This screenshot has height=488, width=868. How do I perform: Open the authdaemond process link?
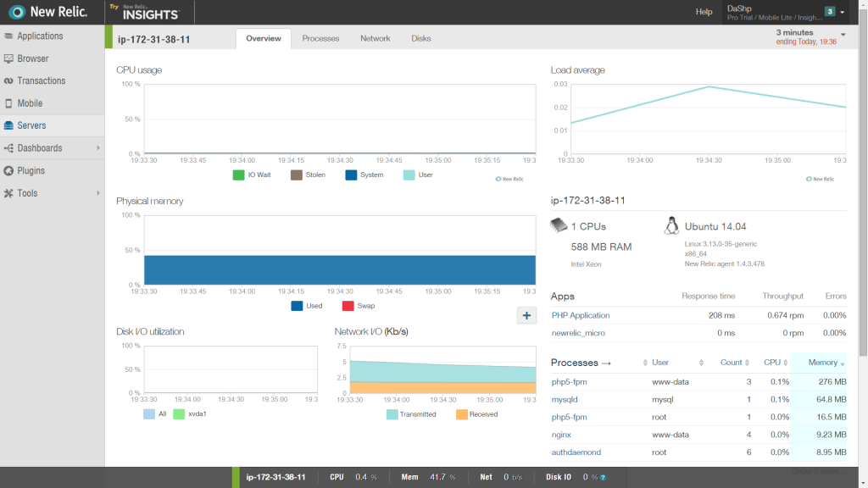pos(576,452)
